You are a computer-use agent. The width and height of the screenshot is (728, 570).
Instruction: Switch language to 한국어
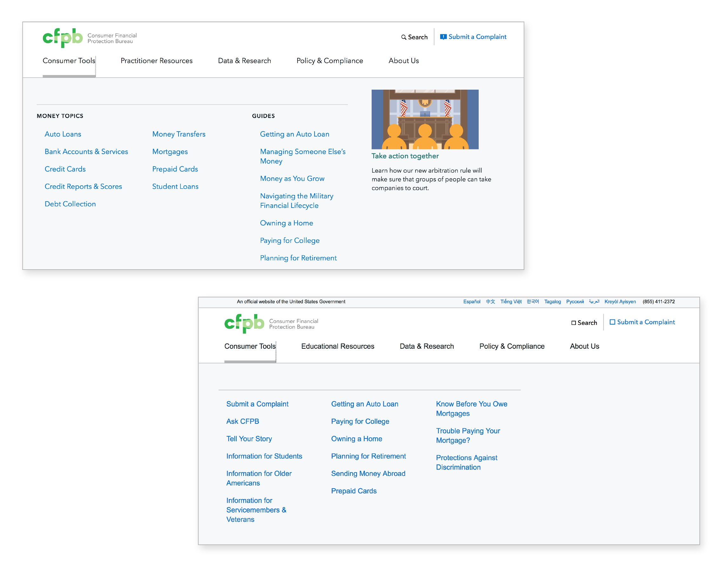coord(533,302)
